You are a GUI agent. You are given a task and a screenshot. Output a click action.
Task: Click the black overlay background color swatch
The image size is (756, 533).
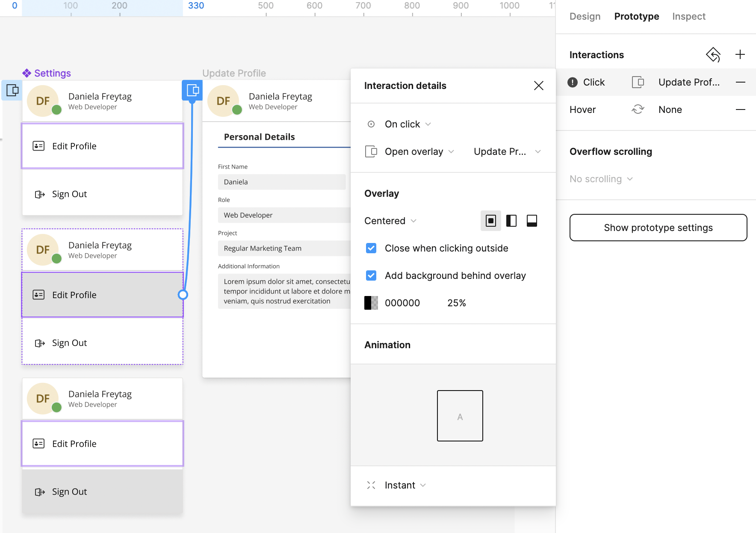point(371,303)
